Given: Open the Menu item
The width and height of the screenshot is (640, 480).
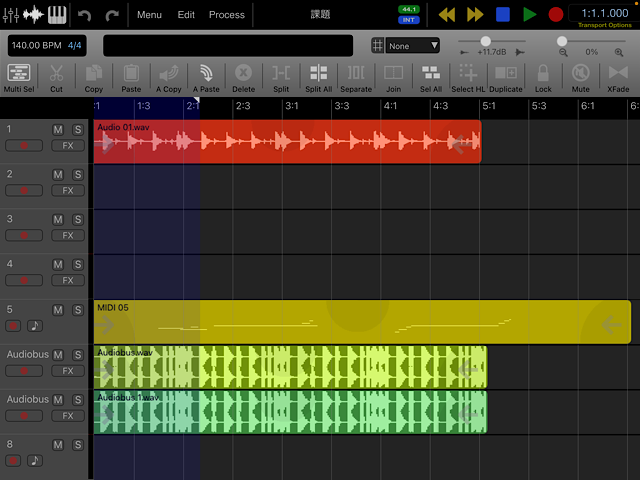Looking at the screenshot, I should pos(149,15).
